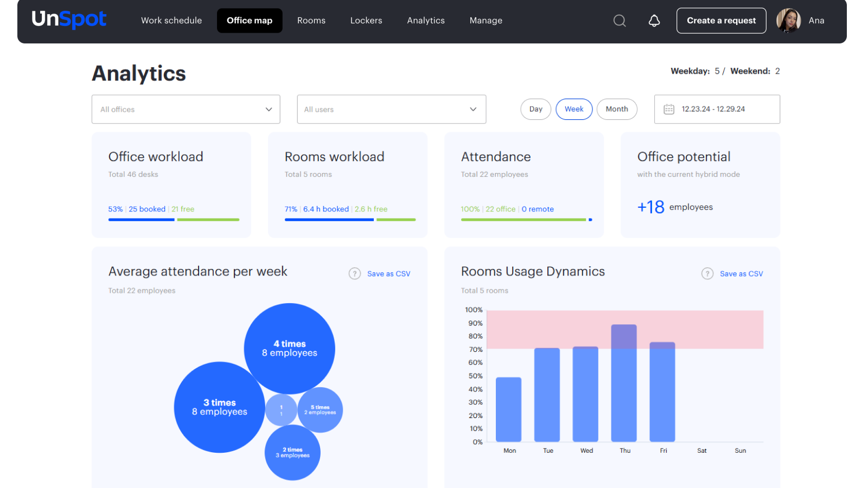The width and height of the screenshot is (868, 488).
Task: Open Ana's profile avatar
Action: coord(789,21)
